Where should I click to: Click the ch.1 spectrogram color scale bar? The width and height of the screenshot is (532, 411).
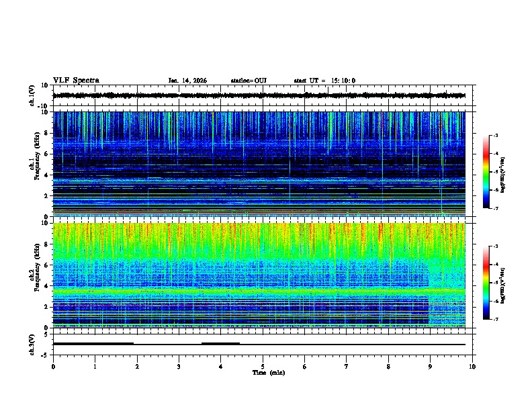(486, 172)
